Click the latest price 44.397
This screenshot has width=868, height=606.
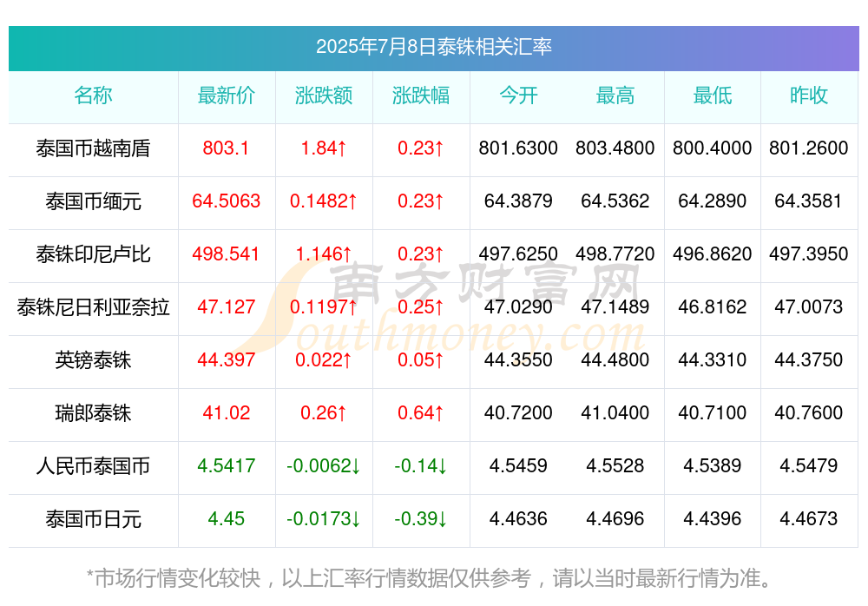(x=226, y=359)
